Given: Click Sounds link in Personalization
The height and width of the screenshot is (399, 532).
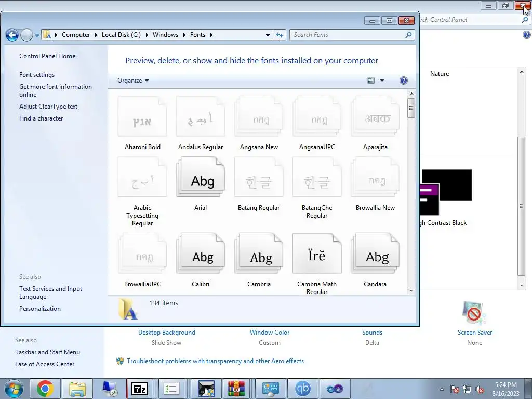Looking at the screenshot, I should click(x=372, y=332).
